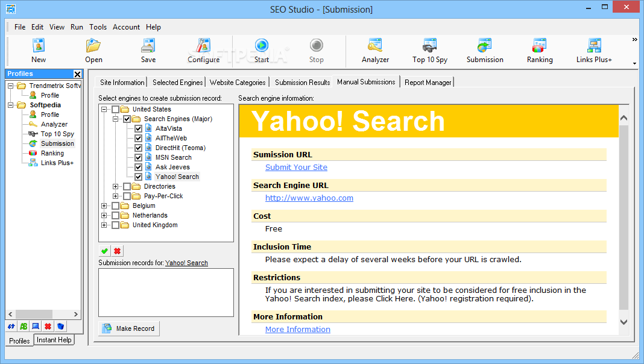
Task: Click the green check-all button
Action: tap(105, 251)
